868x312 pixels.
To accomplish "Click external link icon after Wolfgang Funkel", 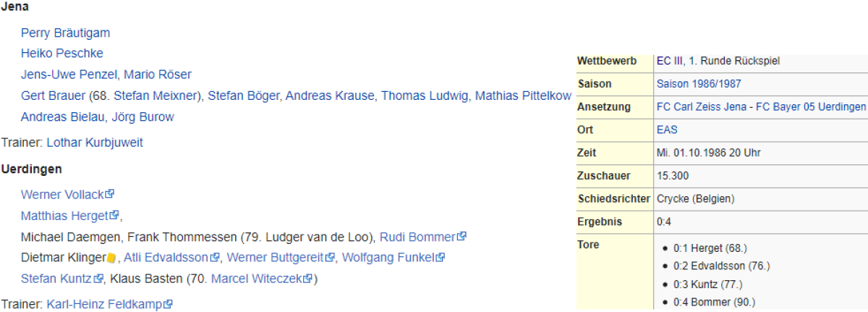I will point(440,257).
